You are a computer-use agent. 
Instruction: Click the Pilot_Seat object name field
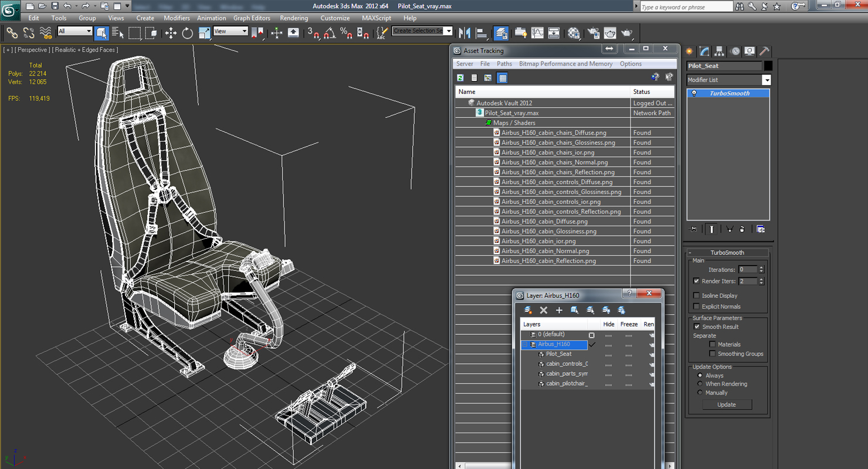724,66
